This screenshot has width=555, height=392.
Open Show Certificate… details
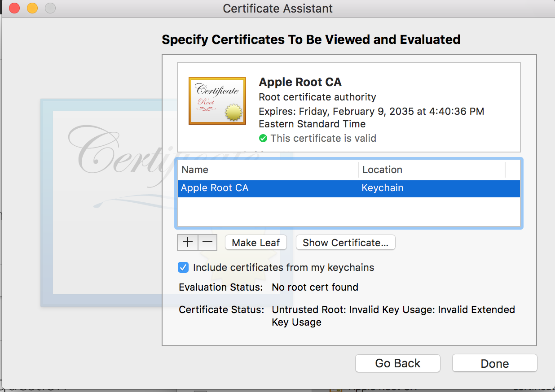point(345,243)
